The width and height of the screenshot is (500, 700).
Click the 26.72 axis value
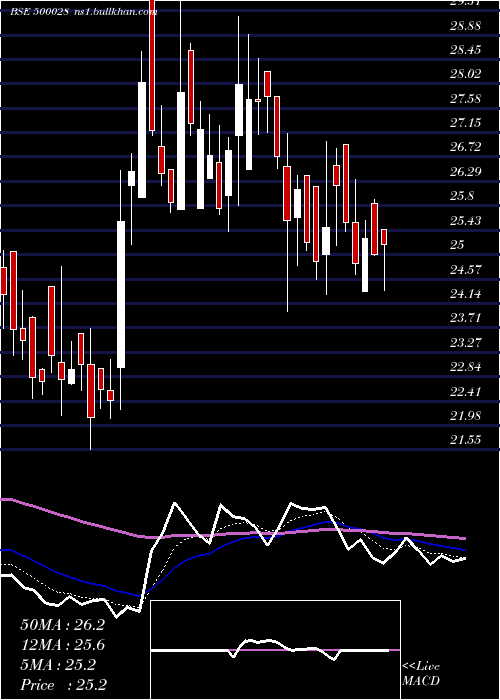click(x=465, y=147)
